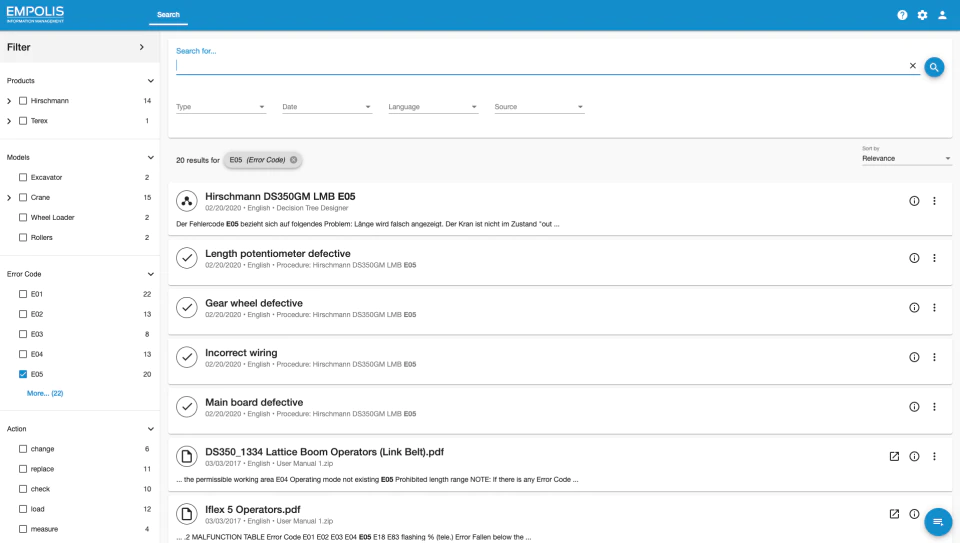Click the EMPOLIS logo

pos(35,15)
